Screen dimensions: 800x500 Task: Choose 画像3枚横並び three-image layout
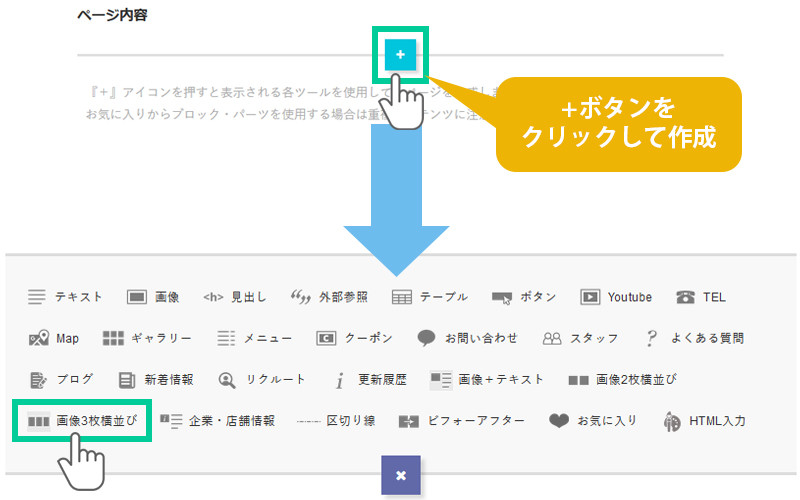(x=82, y=421)
